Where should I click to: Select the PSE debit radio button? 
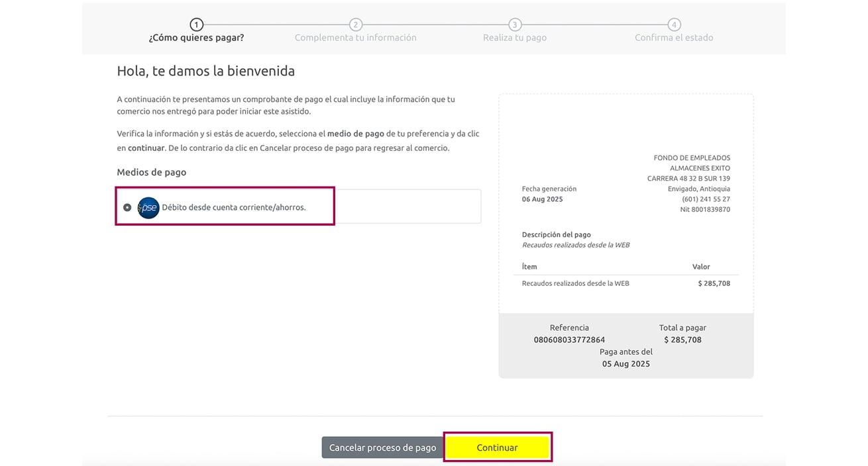coord(127,207)
